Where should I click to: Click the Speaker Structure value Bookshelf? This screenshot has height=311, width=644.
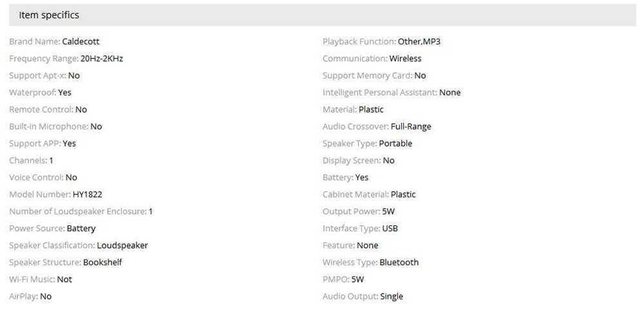[x=102, y=262]
